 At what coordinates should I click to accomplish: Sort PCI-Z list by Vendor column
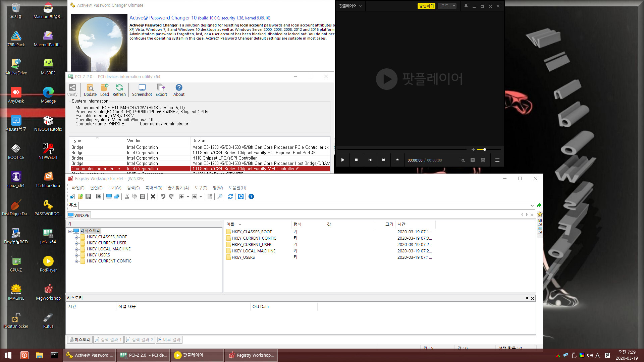coord(157,140)
